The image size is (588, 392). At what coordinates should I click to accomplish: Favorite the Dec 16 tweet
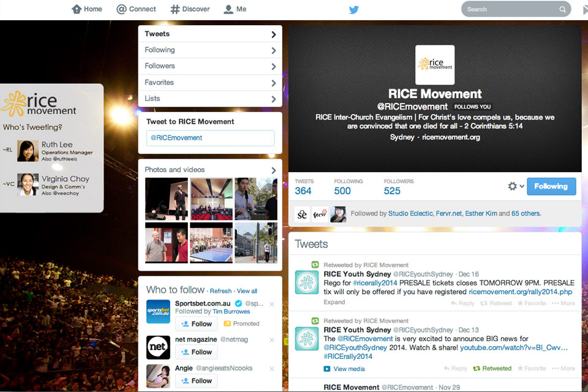click(532, 303)
